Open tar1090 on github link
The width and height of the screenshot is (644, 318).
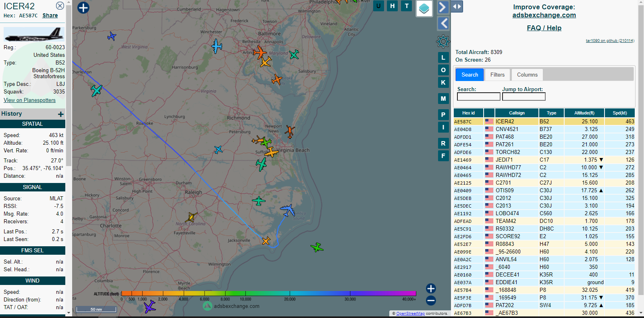(610, 41)
